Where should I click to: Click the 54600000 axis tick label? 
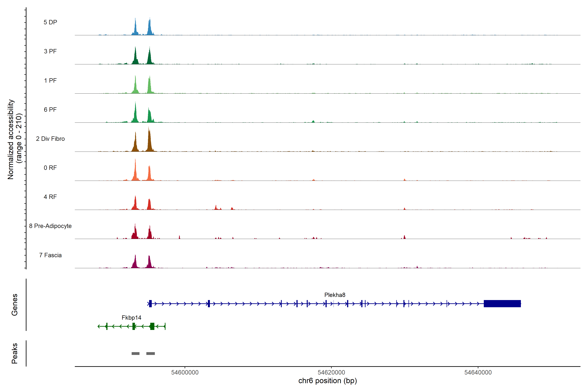click(x=185, y=373)
